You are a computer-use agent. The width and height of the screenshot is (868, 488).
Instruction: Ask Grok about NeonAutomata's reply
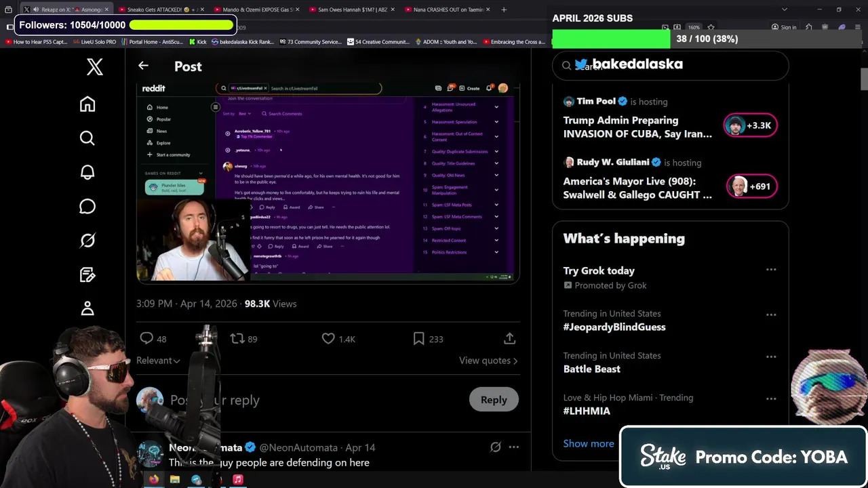tap(496, 447)
